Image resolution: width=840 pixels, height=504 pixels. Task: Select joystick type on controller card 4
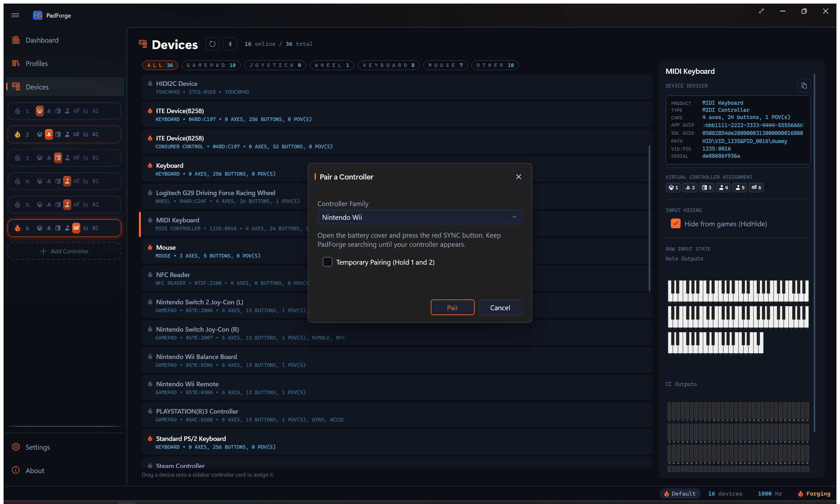pos(67,181)
